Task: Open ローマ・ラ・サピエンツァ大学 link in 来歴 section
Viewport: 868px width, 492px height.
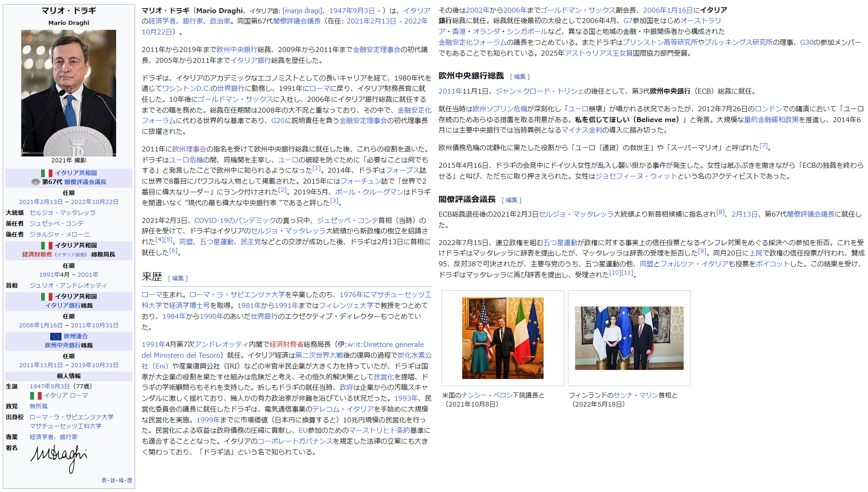Action: [237, 295]
